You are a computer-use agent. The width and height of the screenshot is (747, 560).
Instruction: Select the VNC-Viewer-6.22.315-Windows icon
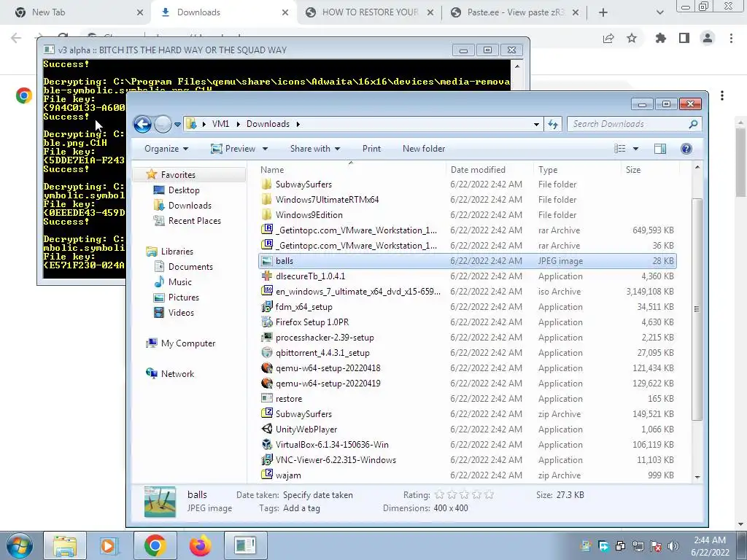[267, 460]
